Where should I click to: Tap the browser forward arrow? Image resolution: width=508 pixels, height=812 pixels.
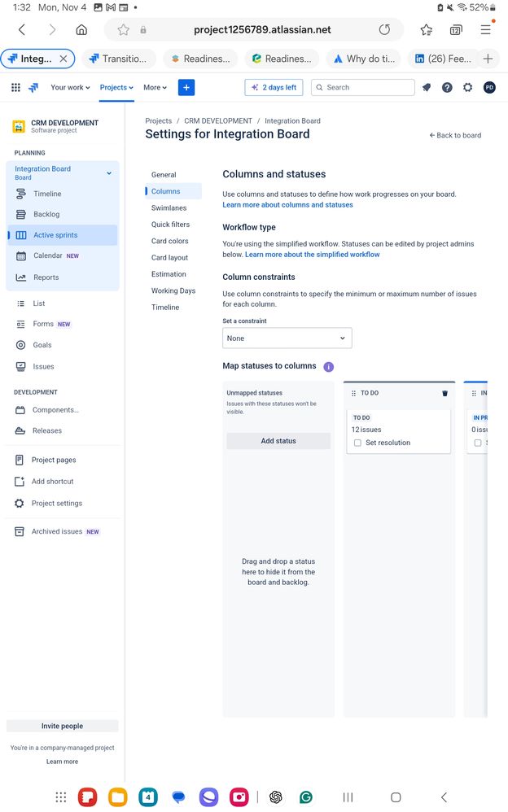(52, 30)
